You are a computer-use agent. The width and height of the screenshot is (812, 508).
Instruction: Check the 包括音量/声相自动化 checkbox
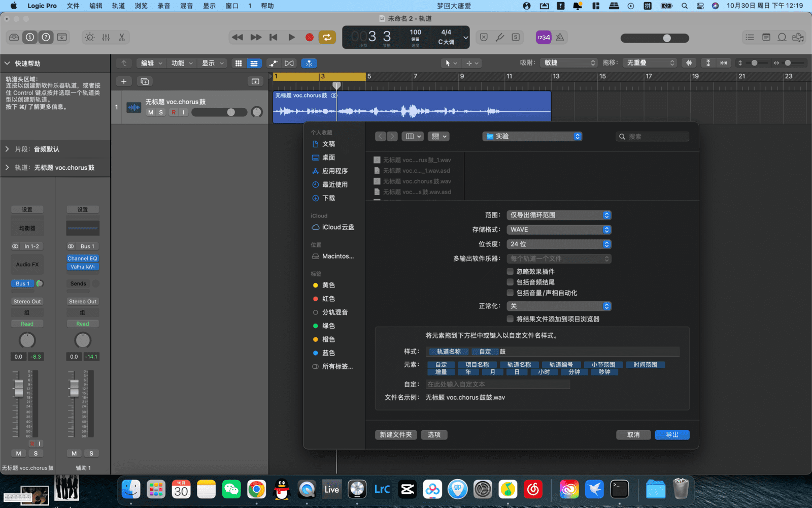click(511, 293)
